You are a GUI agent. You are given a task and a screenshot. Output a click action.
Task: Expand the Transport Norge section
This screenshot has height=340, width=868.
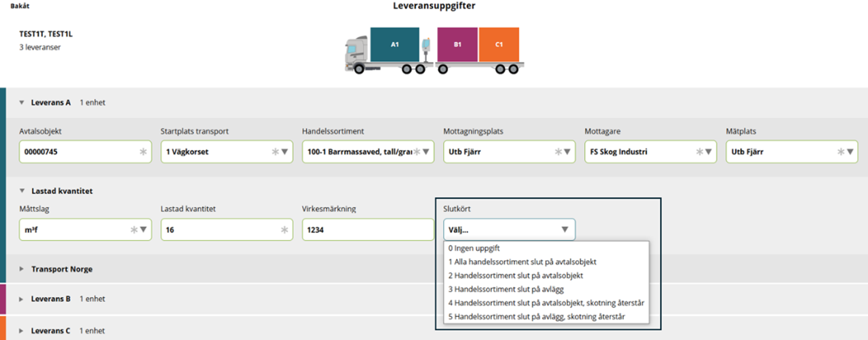(22, 269)
